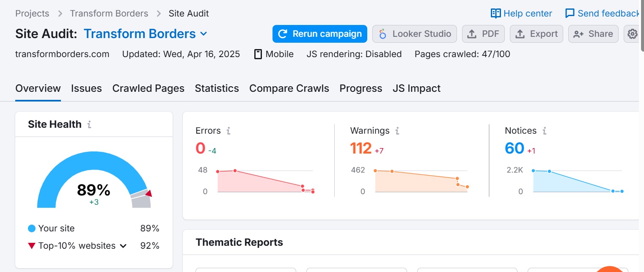Export the report as PDF
This screenshot has width=644, height=272.
(x=483, y=34)
